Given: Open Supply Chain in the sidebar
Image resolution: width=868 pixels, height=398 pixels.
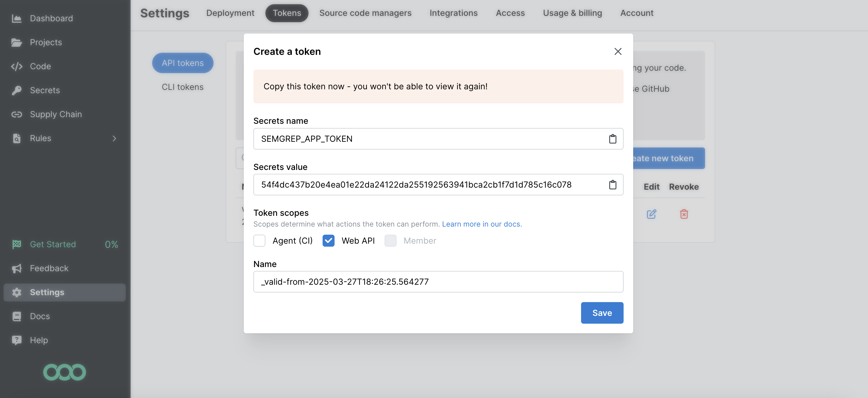Looking at the screenshot, I should pos(56,114).
